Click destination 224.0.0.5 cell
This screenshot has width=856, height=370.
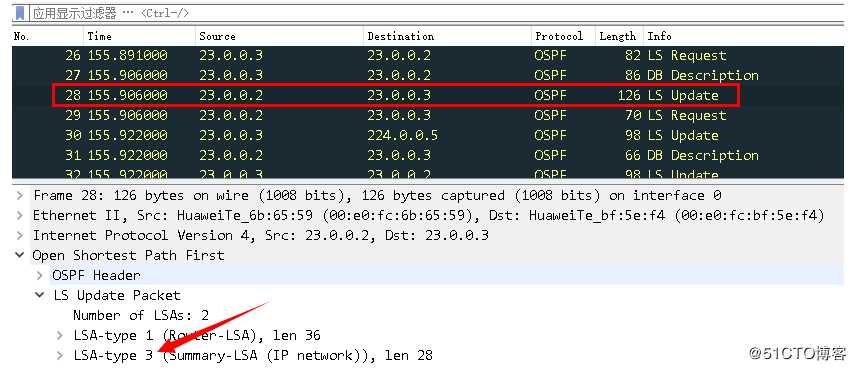click(402, 135)
